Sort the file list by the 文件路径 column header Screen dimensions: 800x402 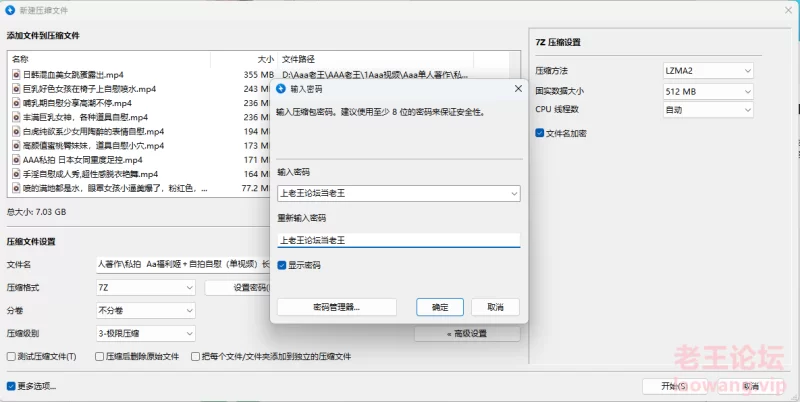click(376, 59)
